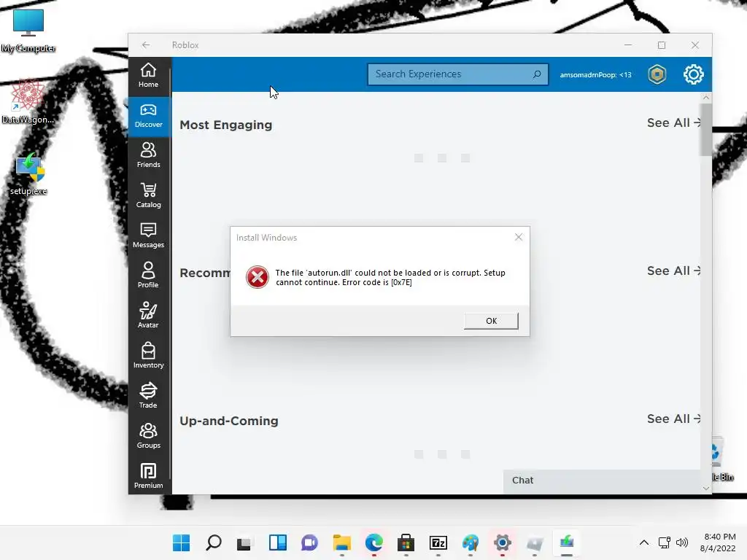Open taskbar Search magnifier
Viewport: 747px width, 560px height.
pos(214,542)
